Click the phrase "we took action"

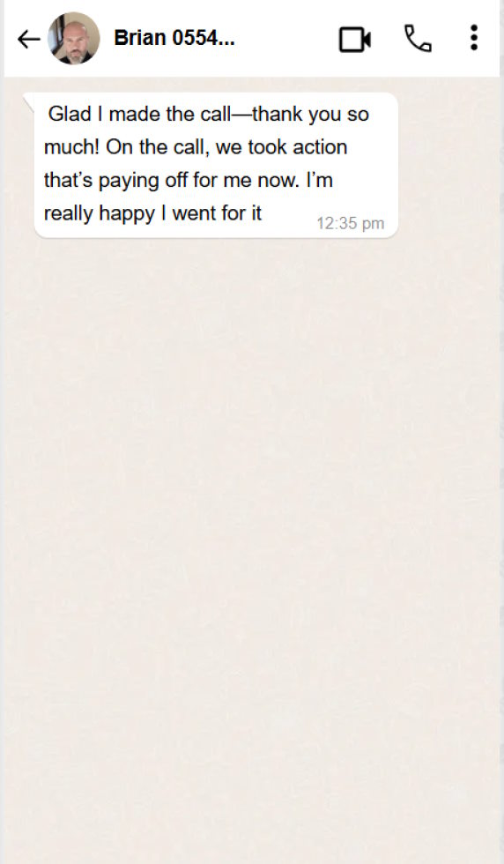click(281, 147)
